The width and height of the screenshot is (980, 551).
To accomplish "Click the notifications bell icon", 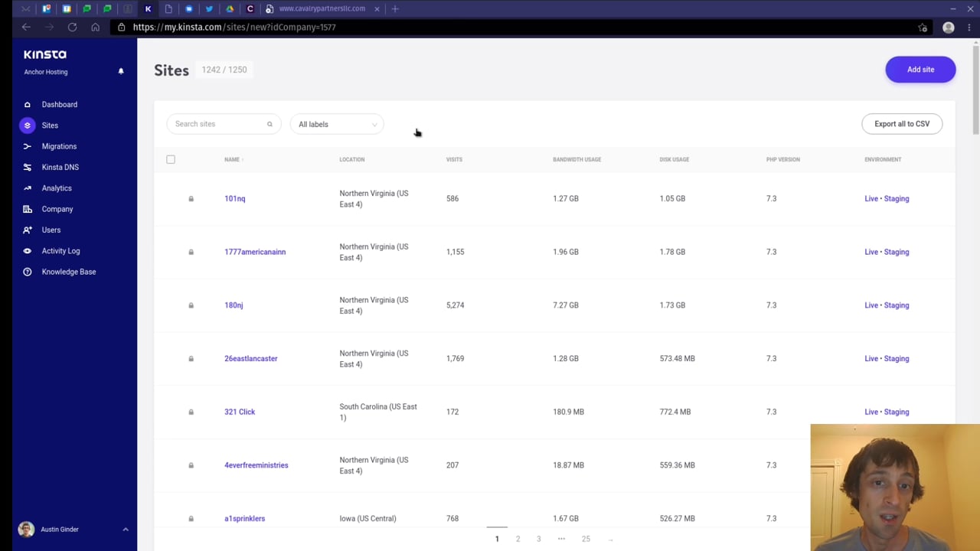I will tap(120, 71).
